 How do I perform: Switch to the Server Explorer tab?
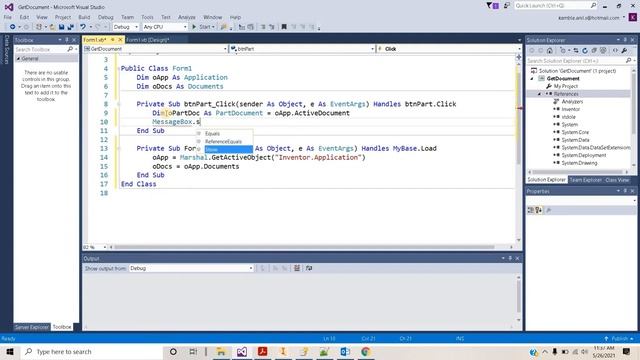[x=32, y=327]
